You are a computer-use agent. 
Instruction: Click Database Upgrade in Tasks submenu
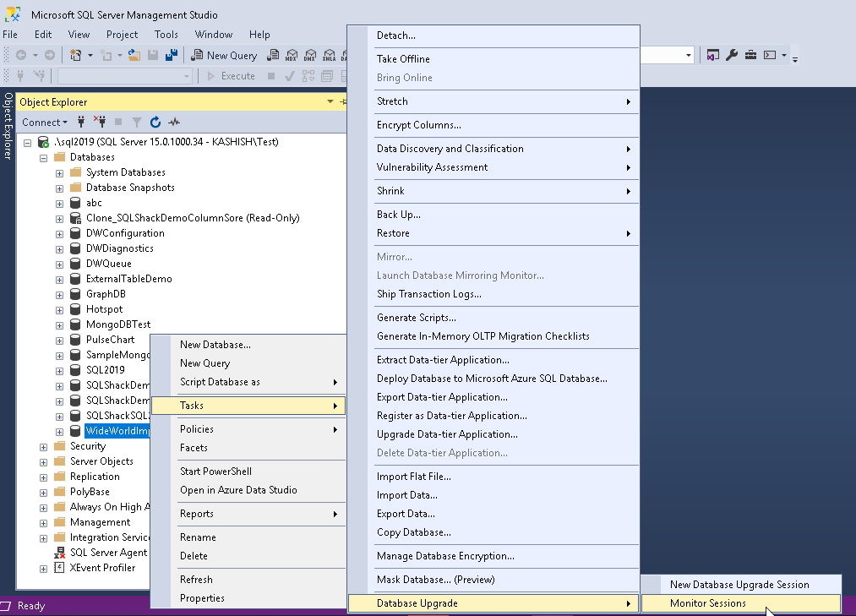(x=493, y=603)
